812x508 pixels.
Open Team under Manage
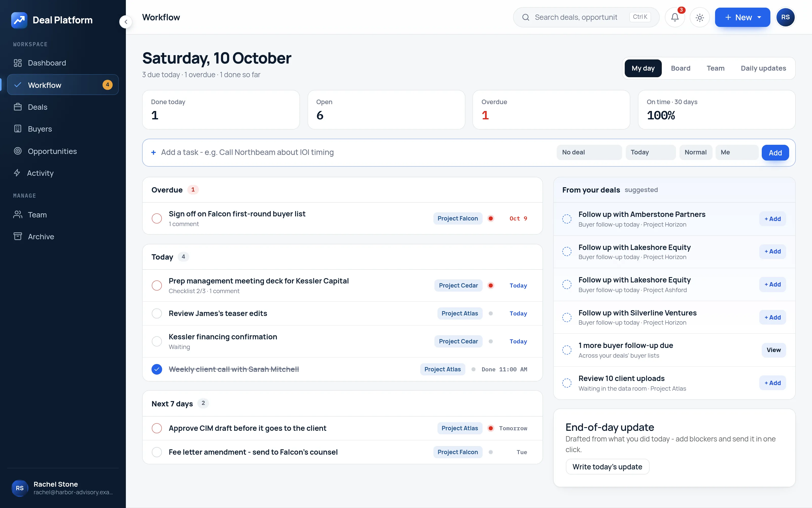coord(63,215)
